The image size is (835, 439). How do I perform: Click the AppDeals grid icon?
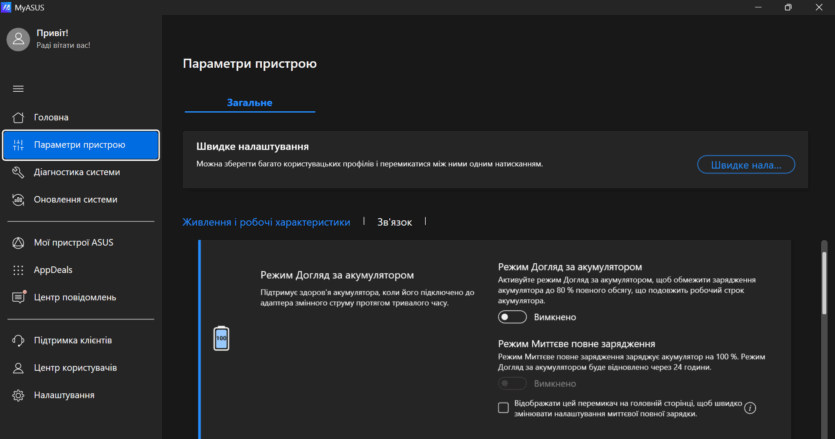[17, 269]
